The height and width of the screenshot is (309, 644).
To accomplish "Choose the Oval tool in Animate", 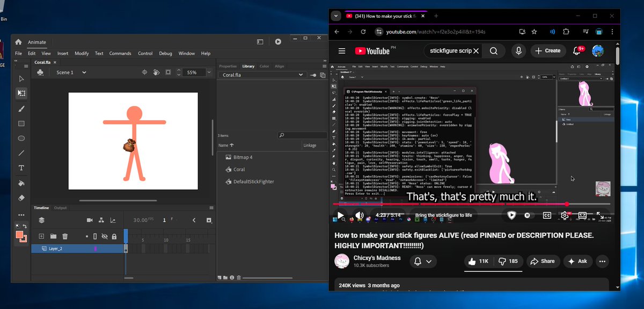I will click(21, 138).
